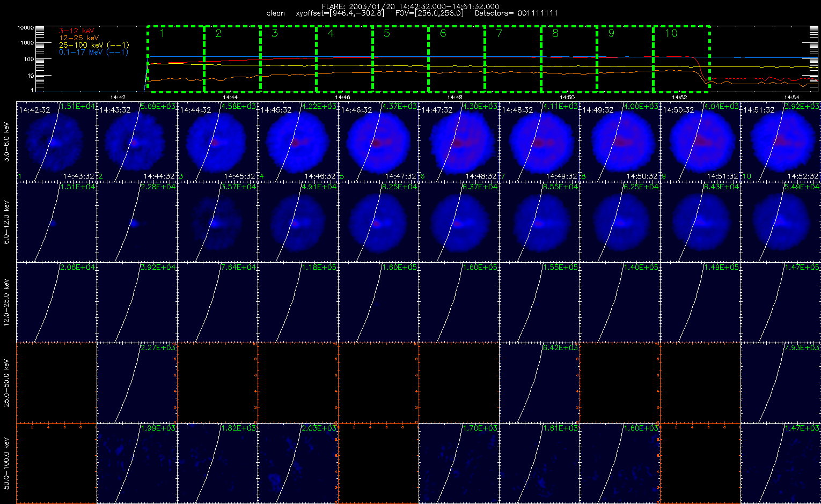This screenshot has width=821, height=504.
Task: Click the '1.99E+03' flux value
Action: point(158,428)
